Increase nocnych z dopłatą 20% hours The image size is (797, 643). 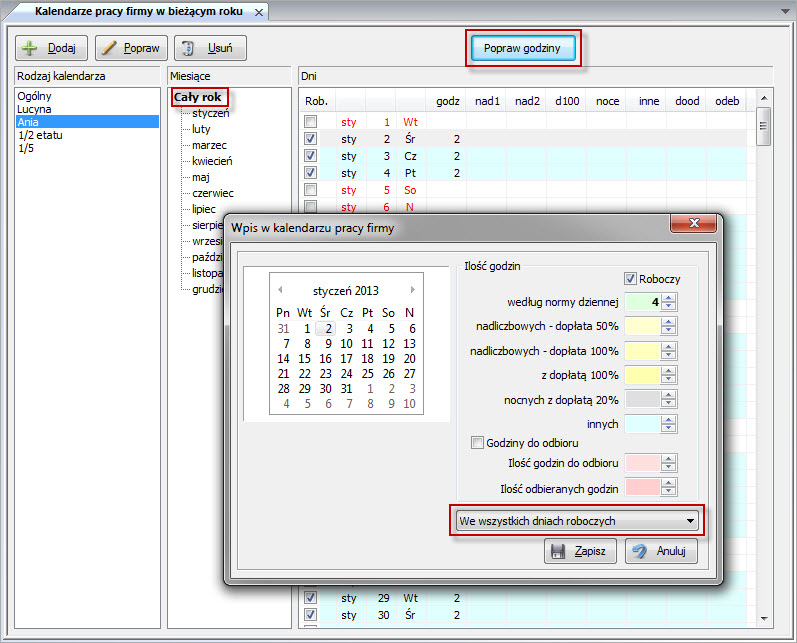pos(668,395)
